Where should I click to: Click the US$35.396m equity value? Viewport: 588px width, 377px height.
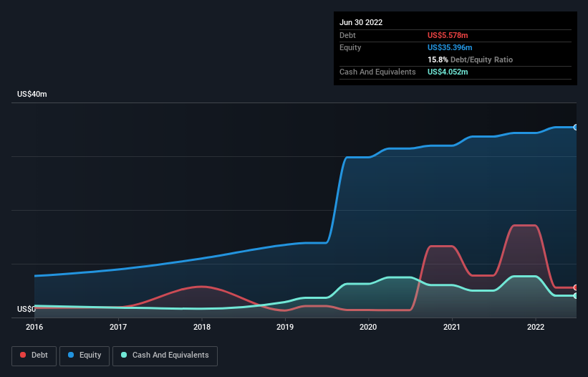450,47
